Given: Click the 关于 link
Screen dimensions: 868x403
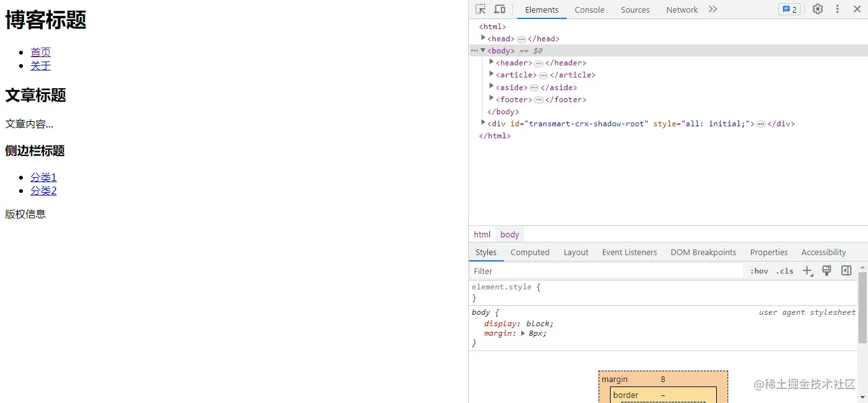Looking at the screenshot, I should (41, 65).
